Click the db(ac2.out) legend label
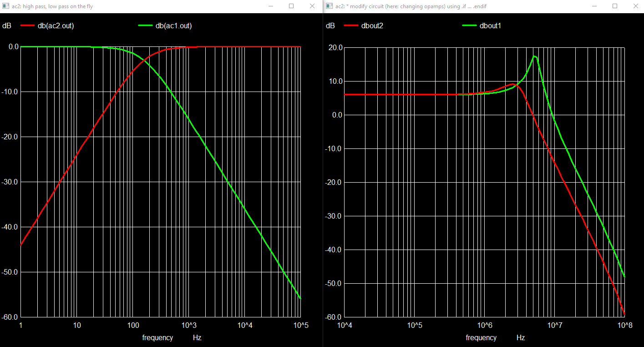Image resolution: width=644 pixels, height=347 pixels. [56, 26]
